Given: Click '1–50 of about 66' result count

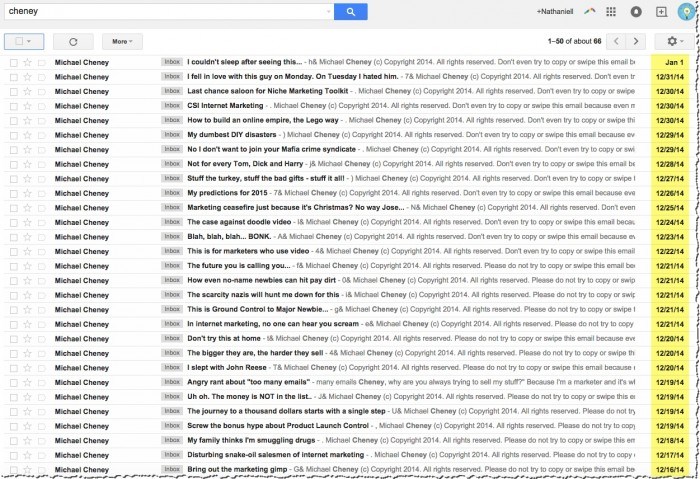Looking at the screenshot, I should pyautogui.click(x=575, y=42).
